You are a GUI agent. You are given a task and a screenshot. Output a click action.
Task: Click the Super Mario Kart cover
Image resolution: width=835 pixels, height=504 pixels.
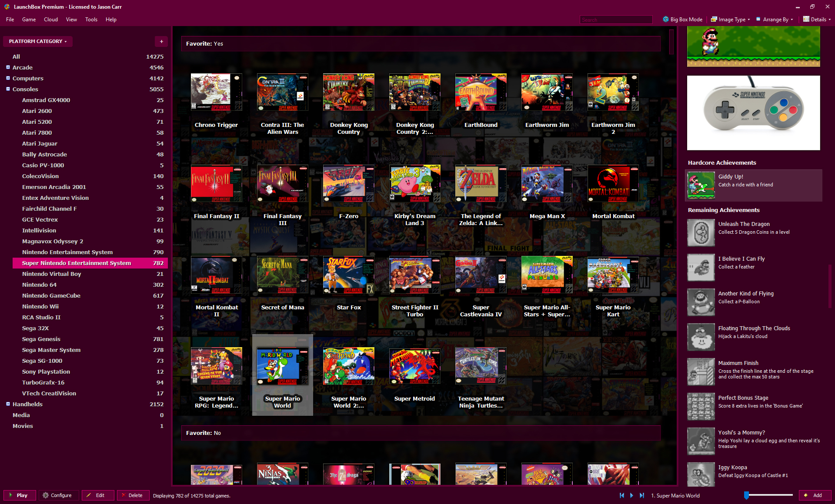(613, 275)
